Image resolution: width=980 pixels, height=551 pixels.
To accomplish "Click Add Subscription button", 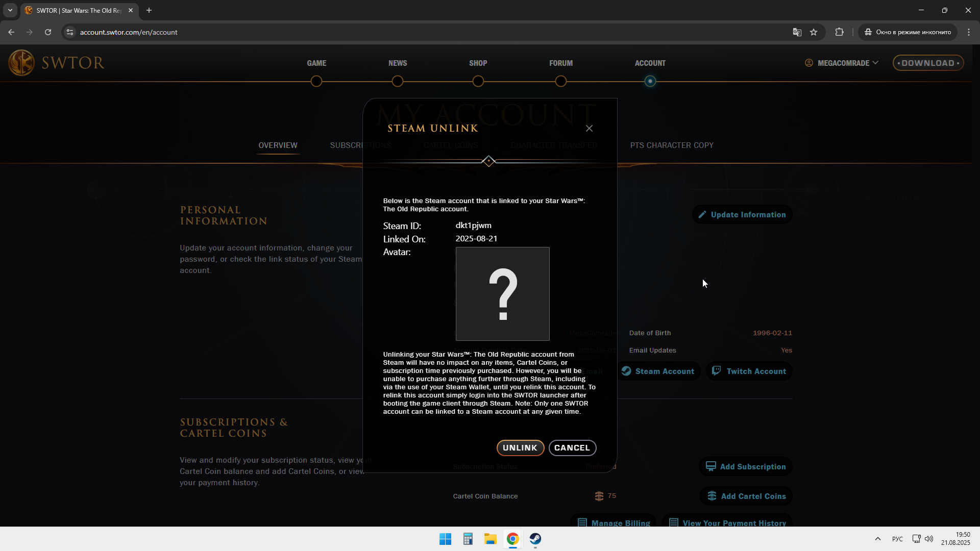I will coord(746,467).
